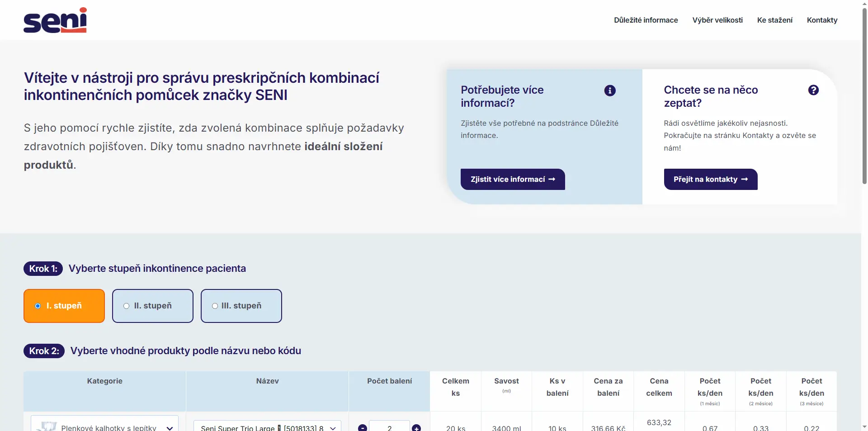Click the package count input field
Screen dimensions: 868x431
tap(389, 426)
